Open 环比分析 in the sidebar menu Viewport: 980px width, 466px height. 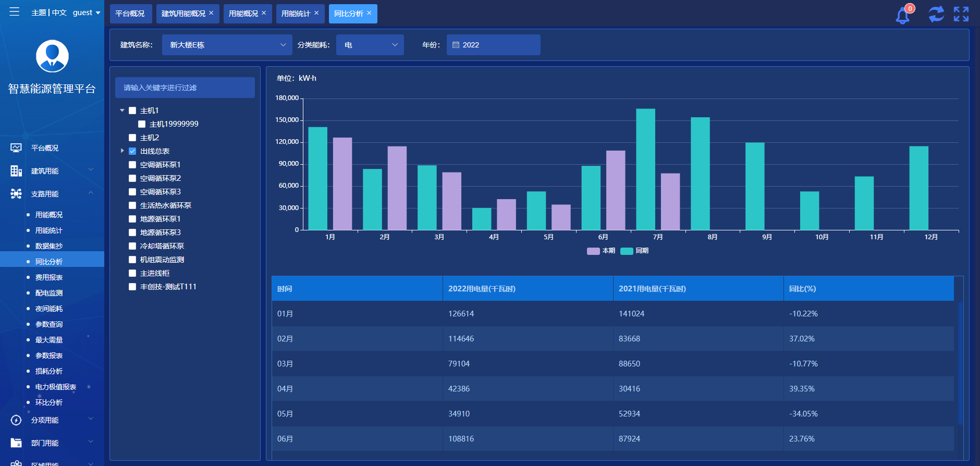(x=49, y=402)
